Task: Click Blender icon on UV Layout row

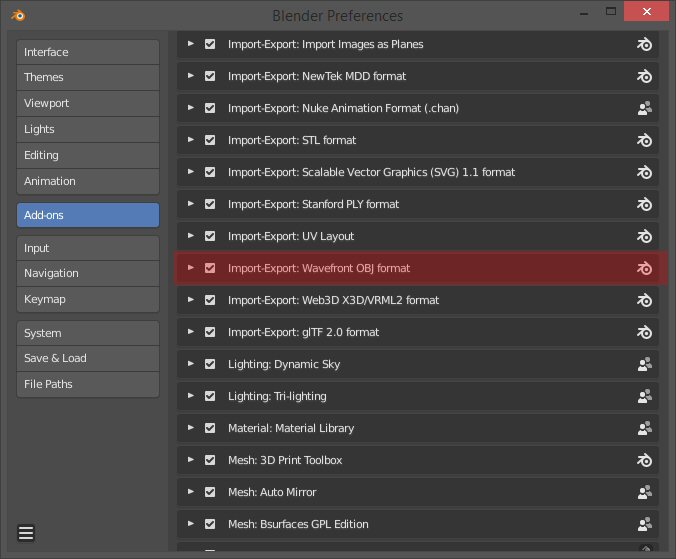Action: [644, 236]
